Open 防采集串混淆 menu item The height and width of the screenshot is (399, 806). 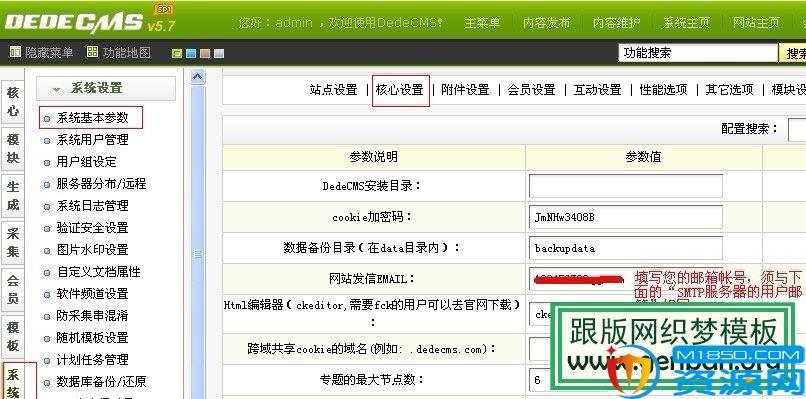click(x=92, y=316)
